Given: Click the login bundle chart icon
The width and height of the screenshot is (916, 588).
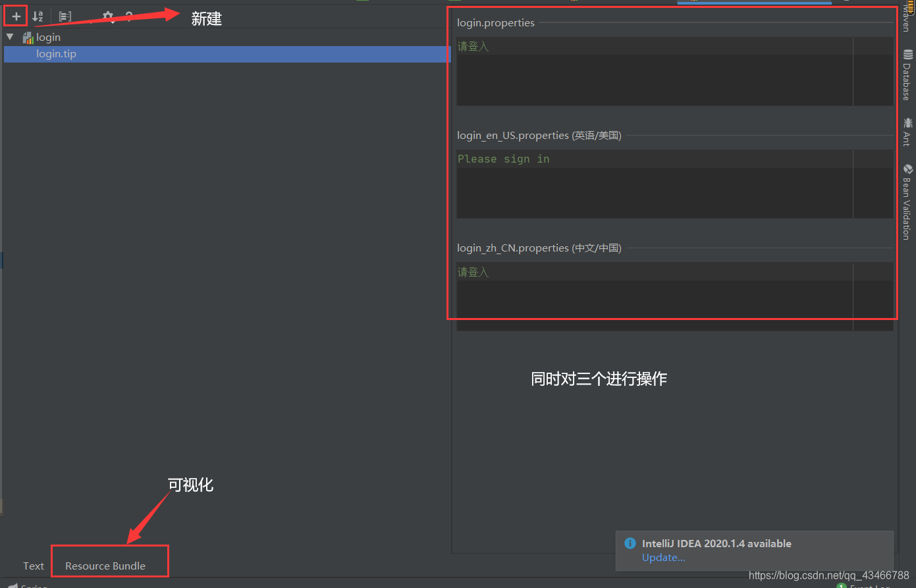Looking at the screenshot, I should pyautogui.click(x=28, y=38).
